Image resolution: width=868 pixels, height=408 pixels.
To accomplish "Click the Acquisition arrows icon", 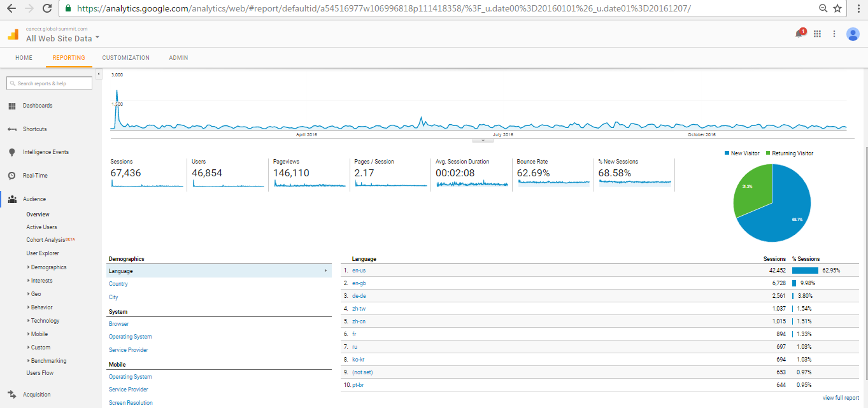I will 11,395.
